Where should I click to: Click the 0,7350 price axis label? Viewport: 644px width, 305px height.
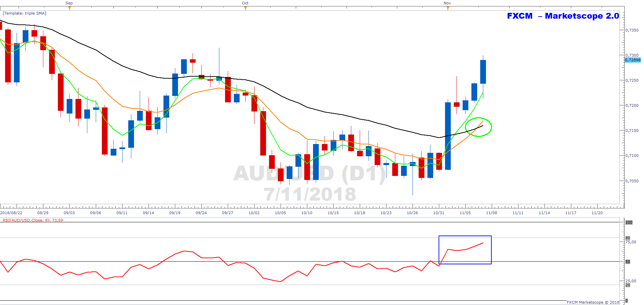pyautogui.click(x=632, y=30)
